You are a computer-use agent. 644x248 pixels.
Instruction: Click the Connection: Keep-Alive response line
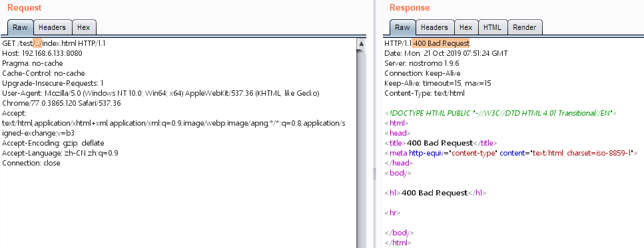(422, 73)
